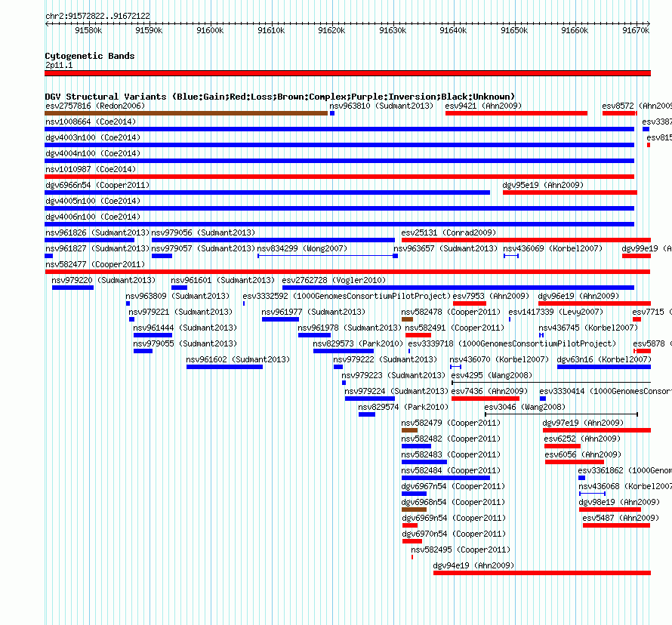Select the nsv582491 (Cooper2011) label

[x=455, y=328]
